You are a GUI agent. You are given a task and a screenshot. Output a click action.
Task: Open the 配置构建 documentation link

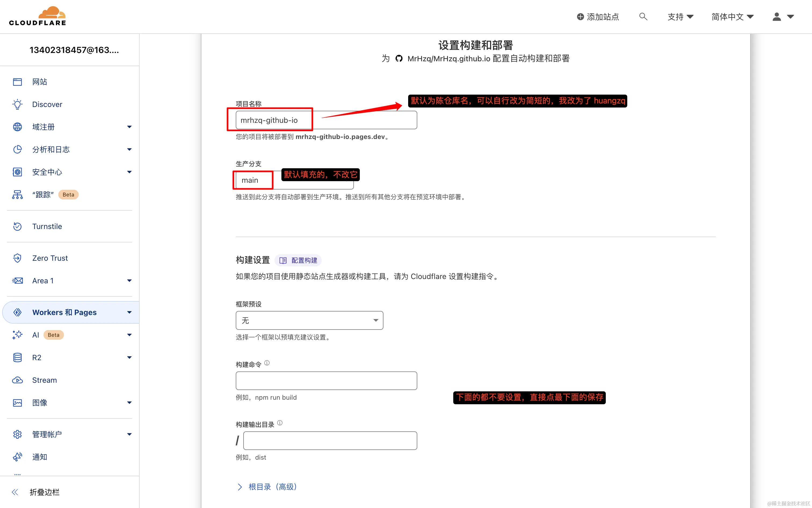click(298, 260)
